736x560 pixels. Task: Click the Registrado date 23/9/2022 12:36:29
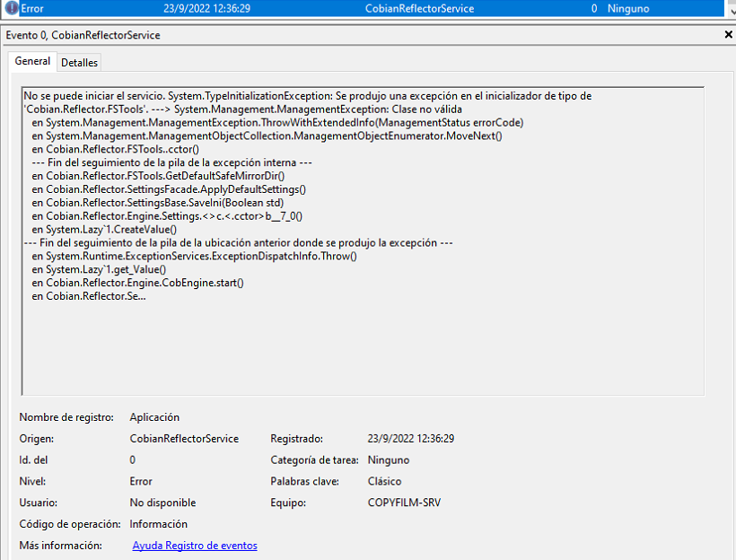coord(411,439)
